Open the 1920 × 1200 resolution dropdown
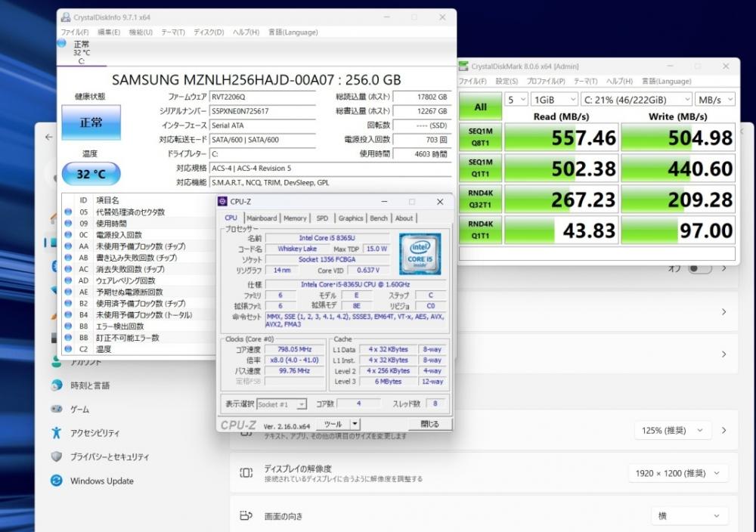 click(677, 473)
